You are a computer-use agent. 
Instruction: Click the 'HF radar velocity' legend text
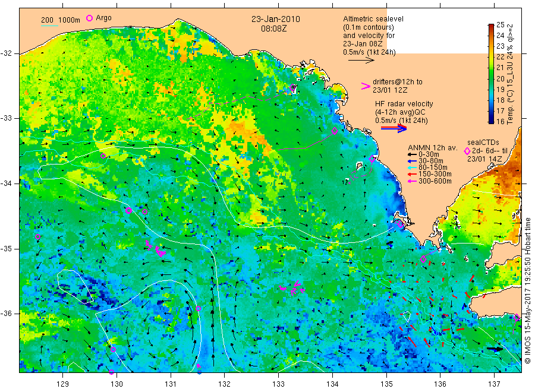(404, 104)
